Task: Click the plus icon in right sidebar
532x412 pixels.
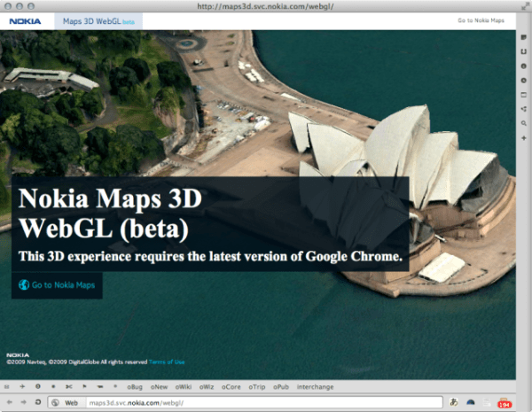Action: 524,138
